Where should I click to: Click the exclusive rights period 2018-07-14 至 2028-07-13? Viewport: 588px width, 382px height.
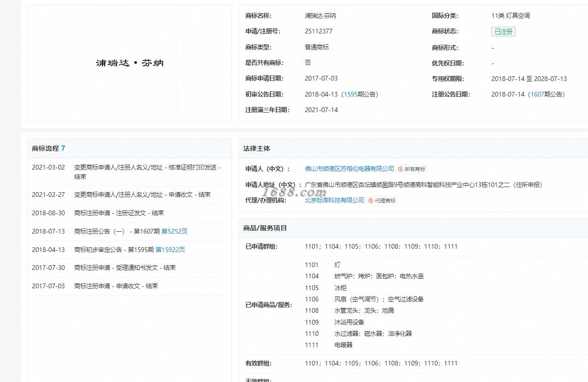point(529,79)
